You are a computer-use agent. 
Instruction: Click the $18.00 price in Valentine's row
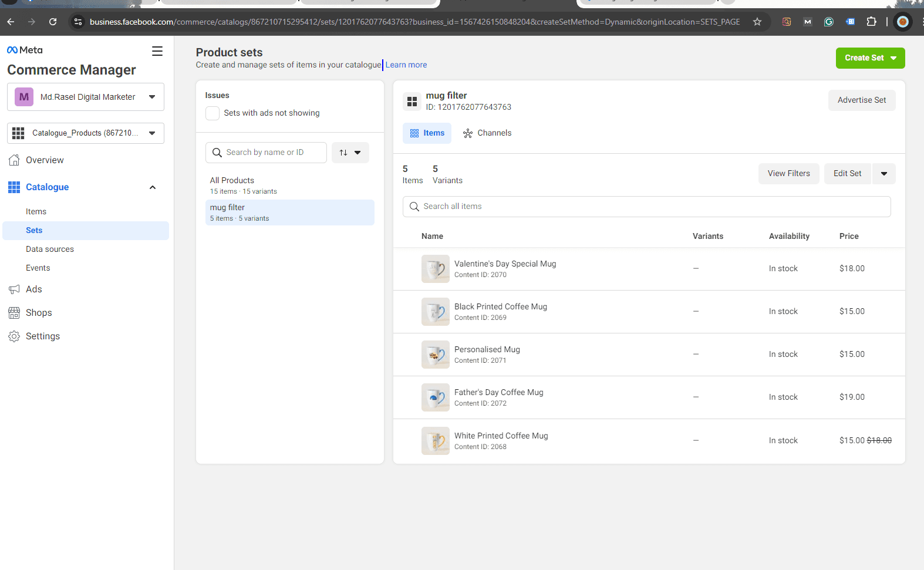pyautogui.click(x=852, y=269)
